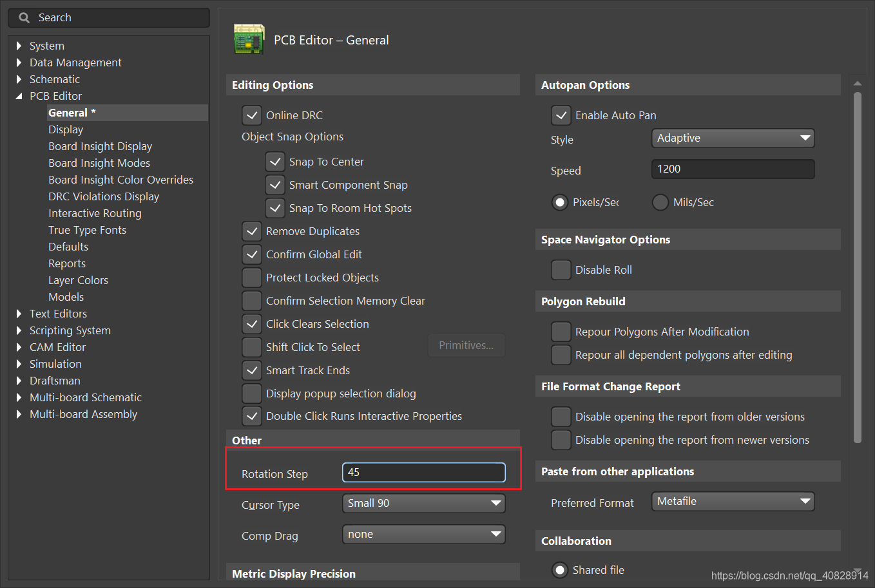Expand the Scripting System node
Screen dimensions: 875x588
point(19,330)
